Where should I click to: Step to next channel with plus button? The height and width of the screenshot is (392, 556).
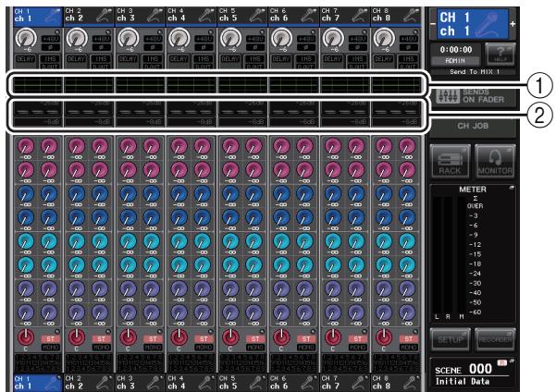(x=513, y=24)
